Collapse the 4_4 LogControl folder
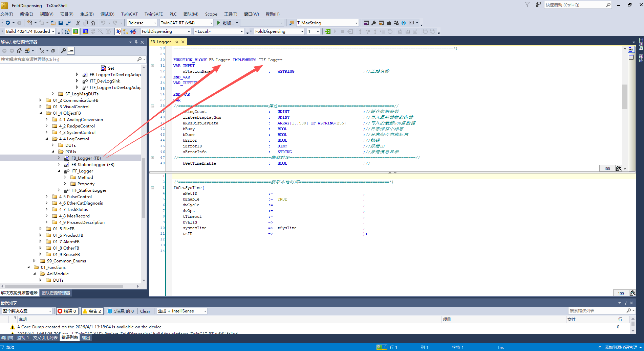 pyautogui.click(x=47, y=139)
